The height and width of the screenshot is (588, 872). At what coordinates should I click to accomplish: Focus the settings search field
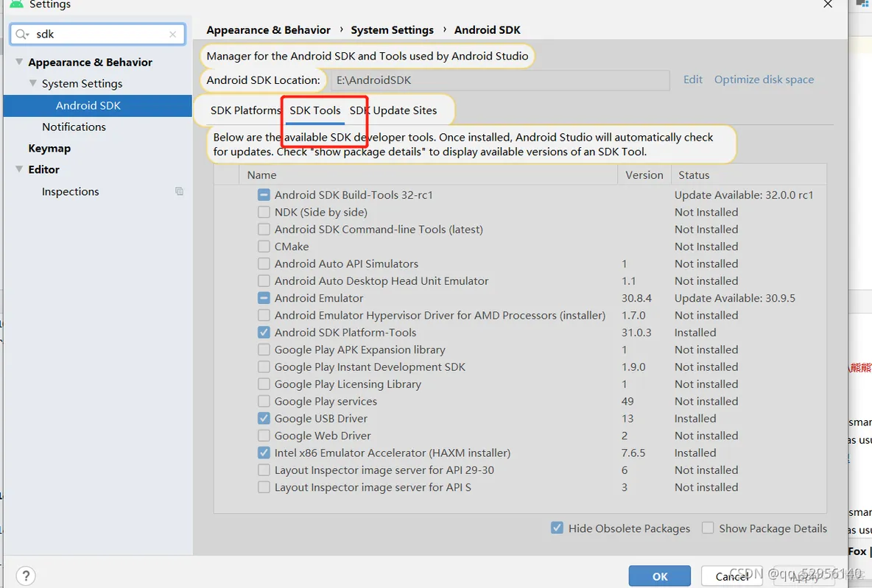pos(98,35)
